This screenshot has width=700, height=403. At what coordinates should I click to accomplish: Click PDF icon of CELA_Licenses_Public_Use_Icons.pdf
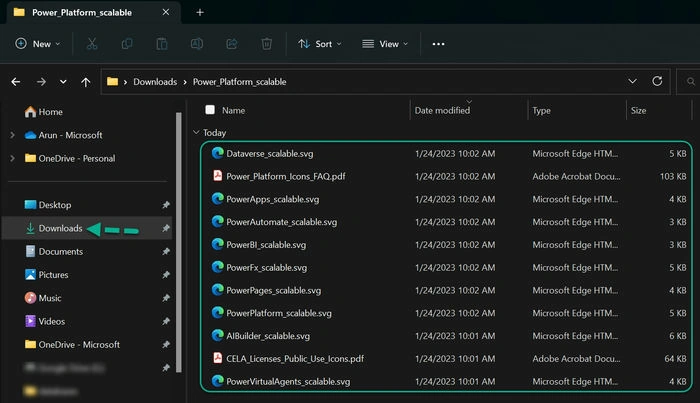click(217, 358)
